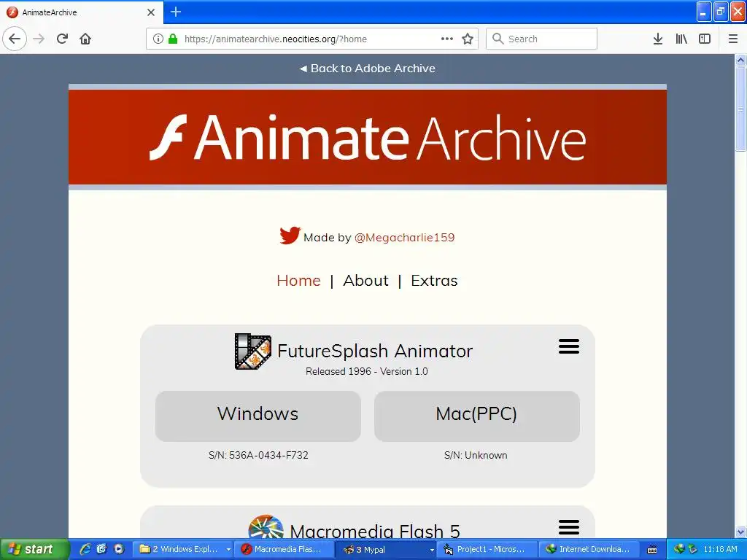747x560 pixels.
Task: Open @Megacharlie159 Twitter link
Action: (404, 238)
